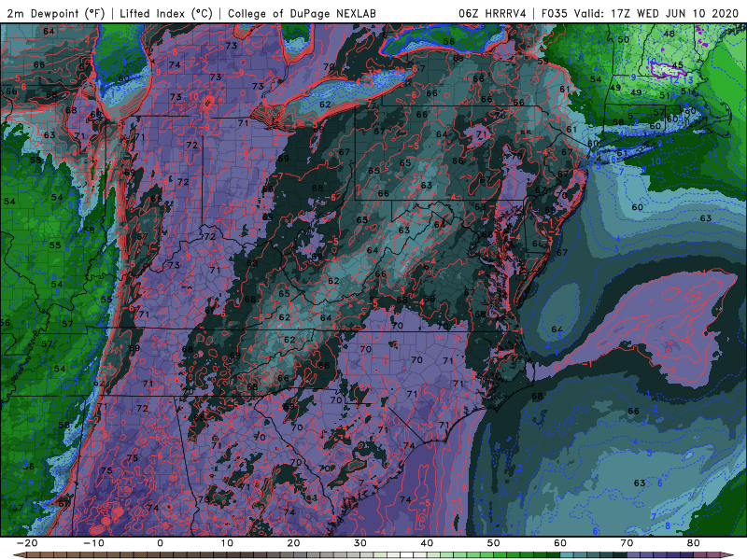Click the "Lifted Index (°C)" header label

coord(166,13)
